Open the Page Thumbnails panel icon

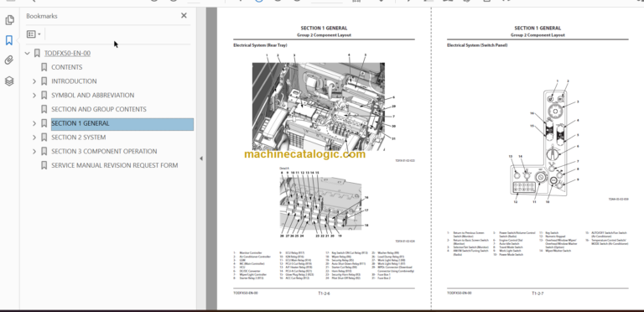9,19
